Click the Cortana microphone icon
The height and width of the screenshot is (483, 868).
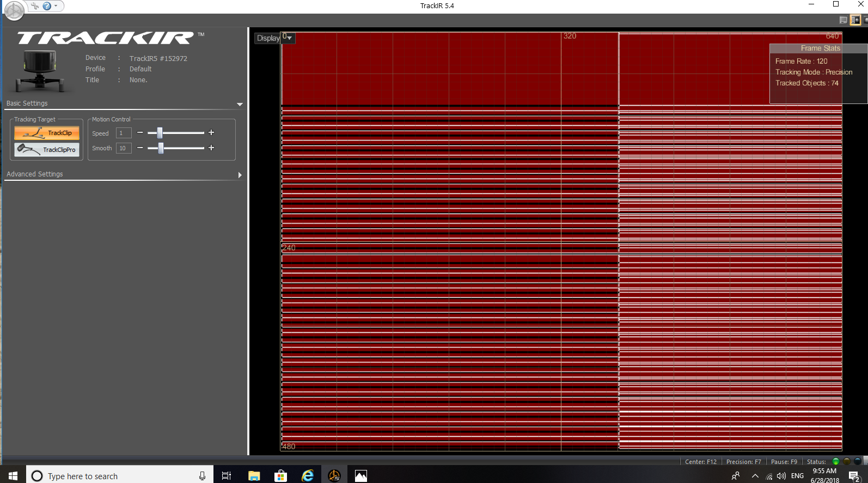pos(202,476)
